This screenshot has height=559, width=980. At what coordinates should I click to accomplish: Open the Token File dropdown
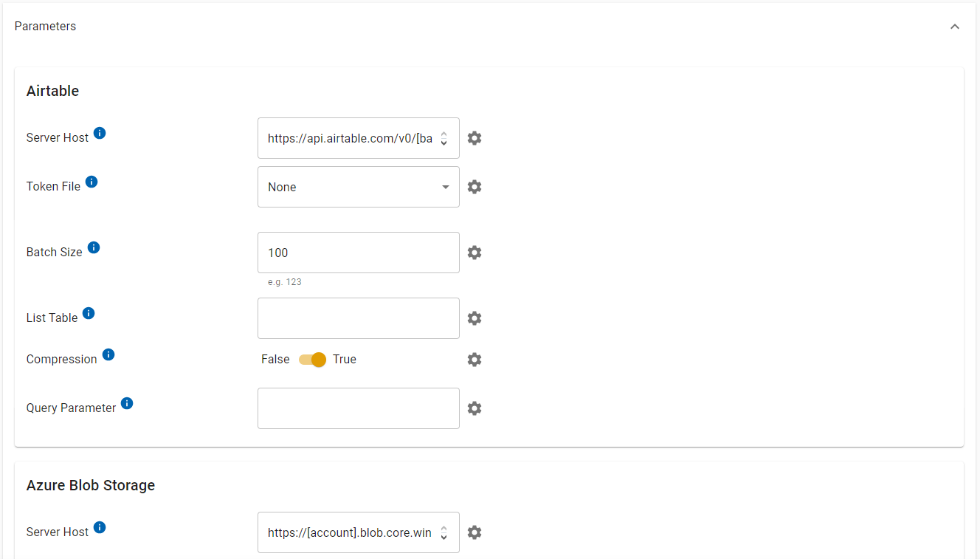click(359, 187)
